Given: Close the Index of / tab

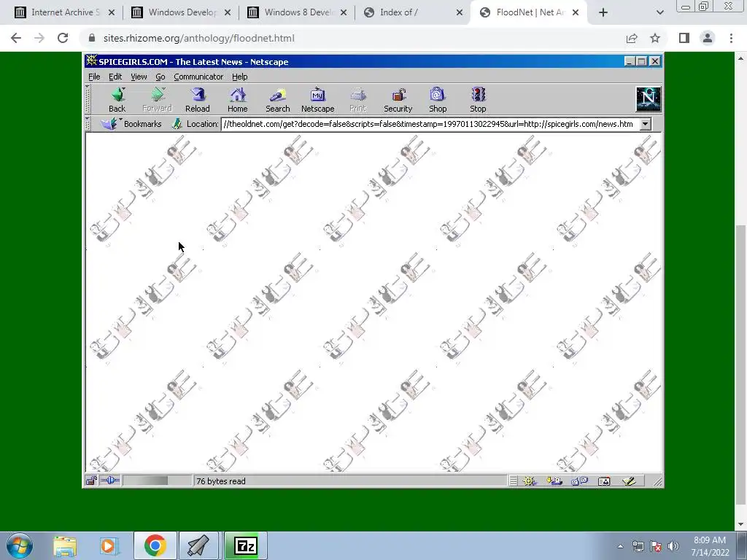Looking at the screenshot, I should [460, 12].
